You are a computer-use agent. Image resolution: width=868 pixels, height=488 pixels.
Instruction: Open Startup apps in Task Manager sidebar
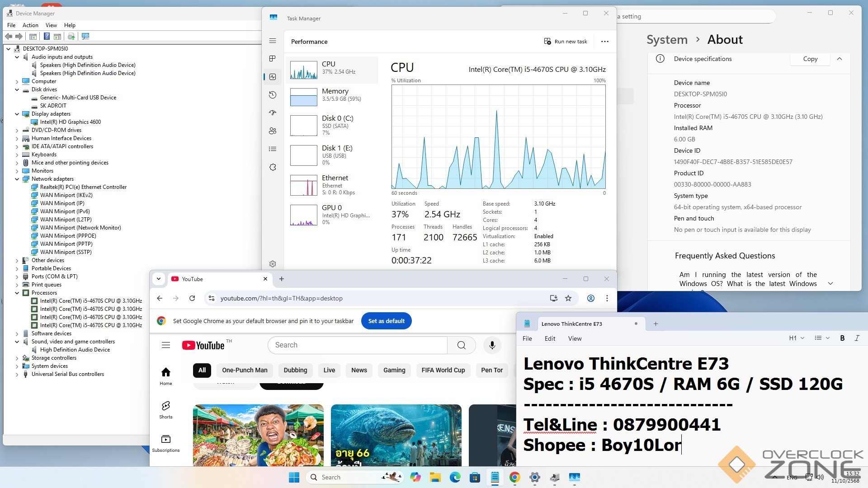(273, 113)
